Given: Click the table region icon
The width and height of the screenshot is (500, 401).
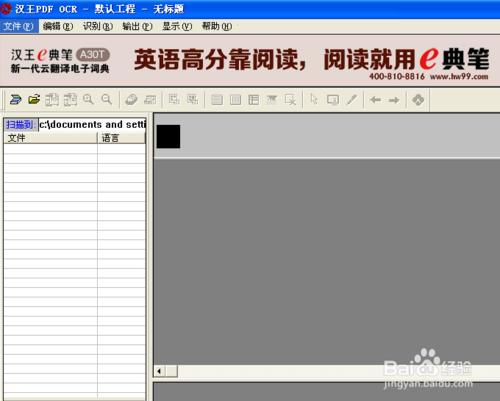Looking at the screenshot, I should (x=254, y=100).
